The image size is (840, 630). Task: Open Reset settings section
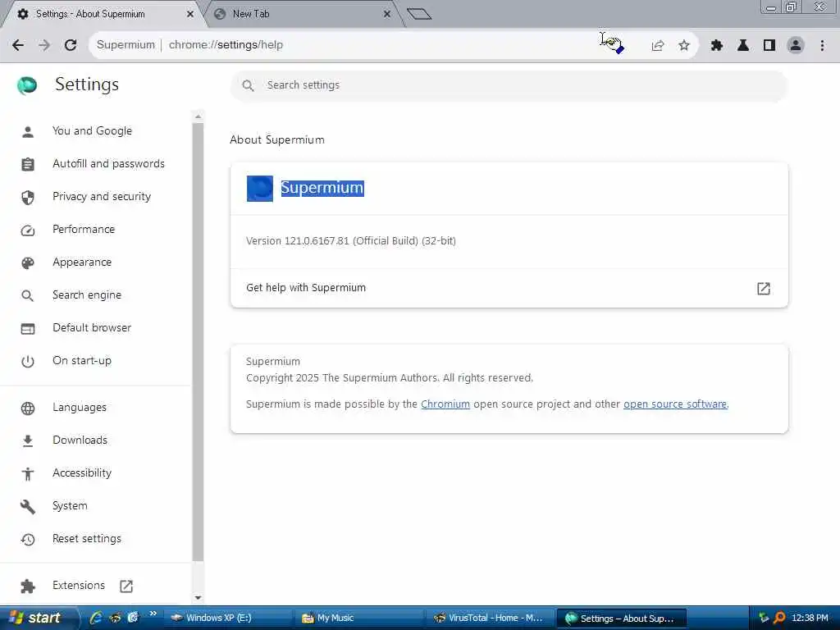[x=87, y=539]
